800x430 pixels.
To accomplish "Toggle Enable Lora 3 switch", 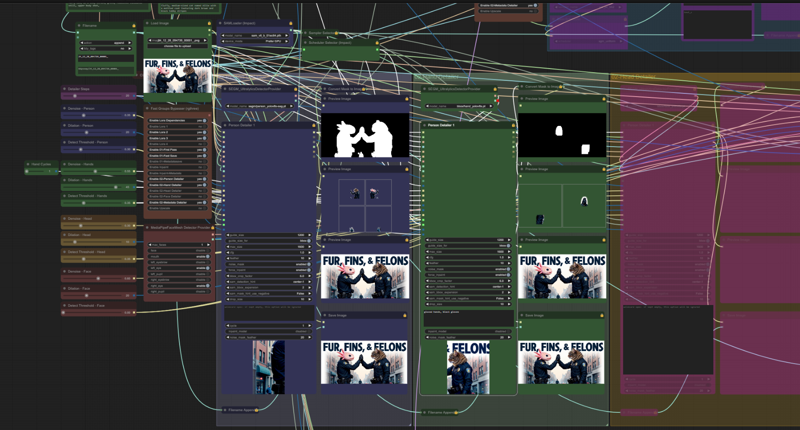I will [177, 138].
